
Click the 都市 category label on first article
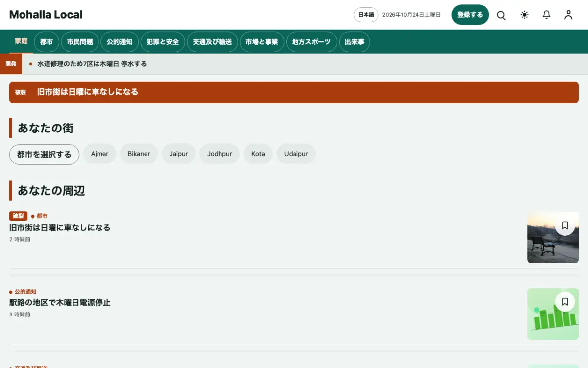click(x=42, y=216)
